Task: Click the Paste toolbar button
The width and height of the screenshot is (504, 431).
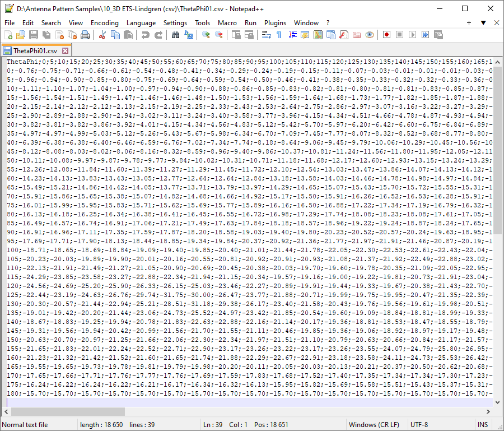Action: tap(129, 35)
